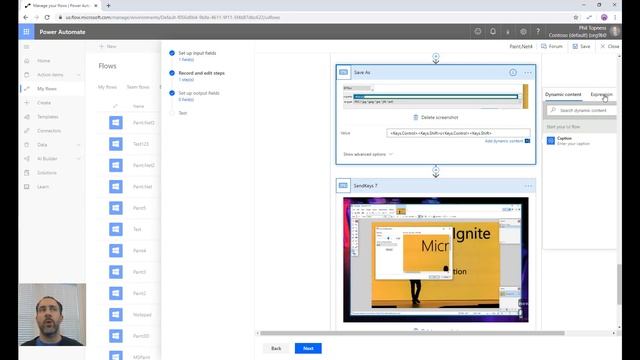Expand the Data navigation chevron
Image resolution: width=640 pixels, height=360 pixels.
[79, 145]
